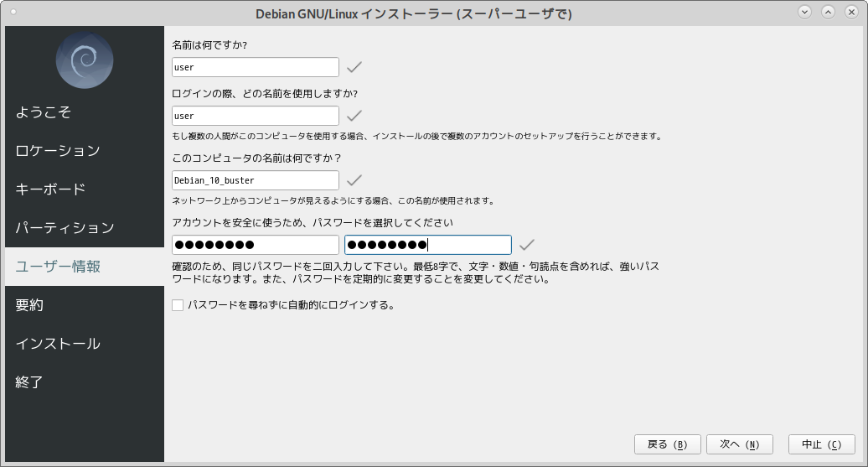Viewport: 868px width, 467px height.
Task: Focus the full name field containing user
Action: (x=256, y=67)
